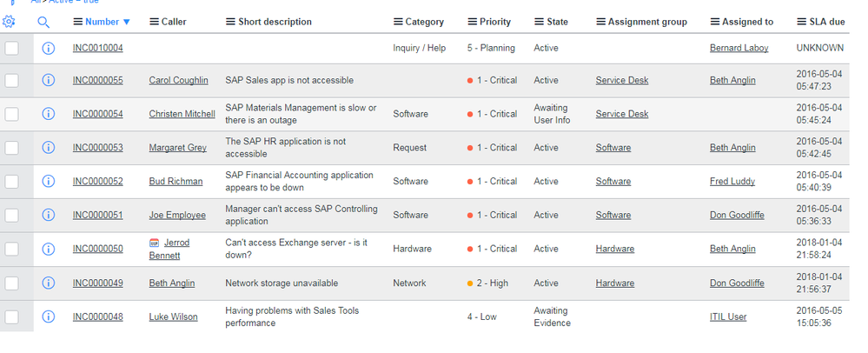Click the red Critical priority dot for INC0000052
Screen dimensions: 868x353
pyautogui.click(x=470, y=182)
